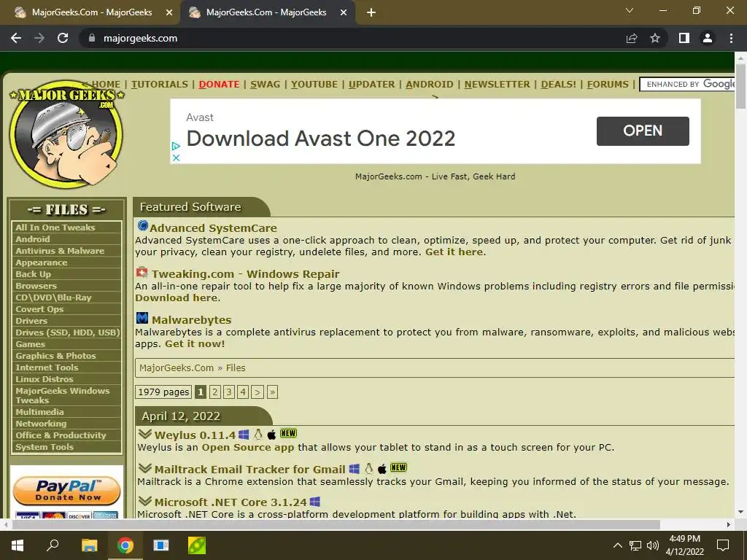The image size is (747, 560).
Task: Close the Avast ad with the X icon
Action: 176,157
